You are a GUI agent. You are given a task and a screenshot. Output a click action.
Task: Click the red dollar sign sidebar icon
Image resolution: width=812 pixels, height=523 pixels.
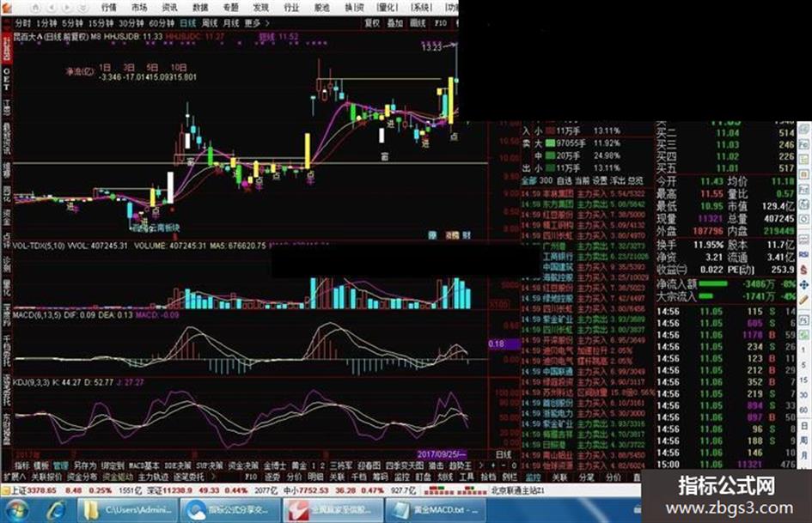[x=803, y=270]
